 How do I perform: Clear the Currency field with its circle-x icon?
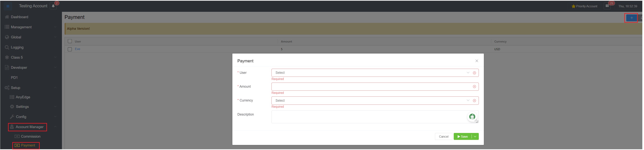tap(474, 101)
